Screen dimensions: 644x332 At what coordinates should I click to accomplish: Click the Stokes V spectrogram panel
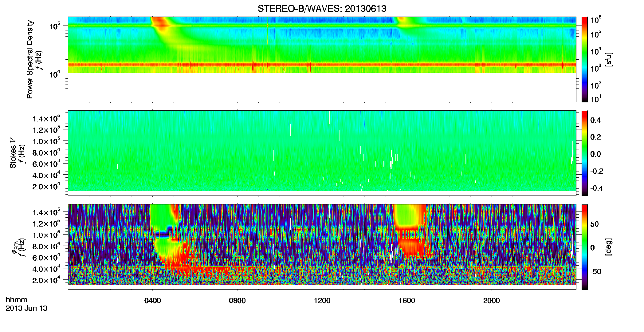(322, 153)
